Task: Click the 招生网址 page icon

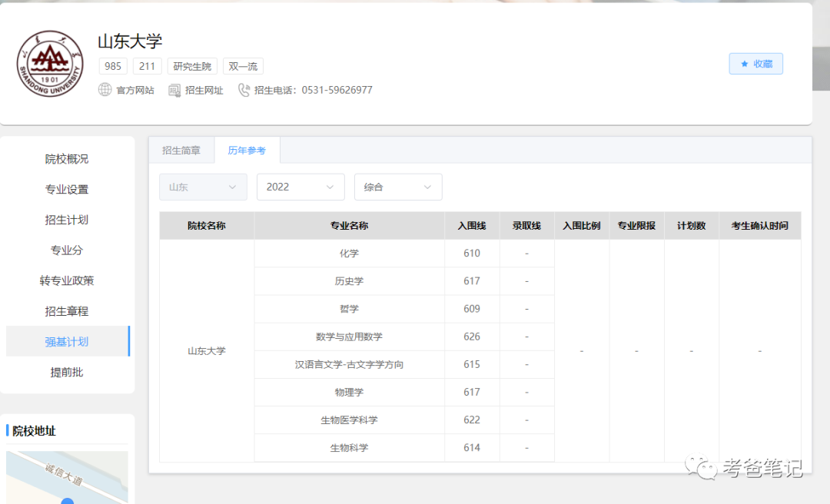Action: (174, 90)
